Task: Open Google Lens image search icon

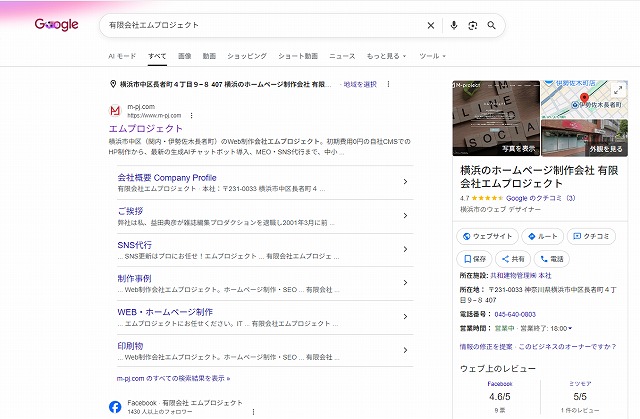Action: point(473,25)
